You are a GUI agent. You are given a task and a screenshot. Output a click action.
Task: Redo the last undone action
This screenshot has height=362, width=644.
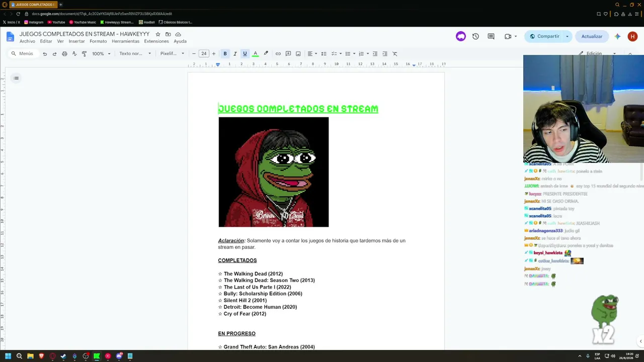click(54, 54)
